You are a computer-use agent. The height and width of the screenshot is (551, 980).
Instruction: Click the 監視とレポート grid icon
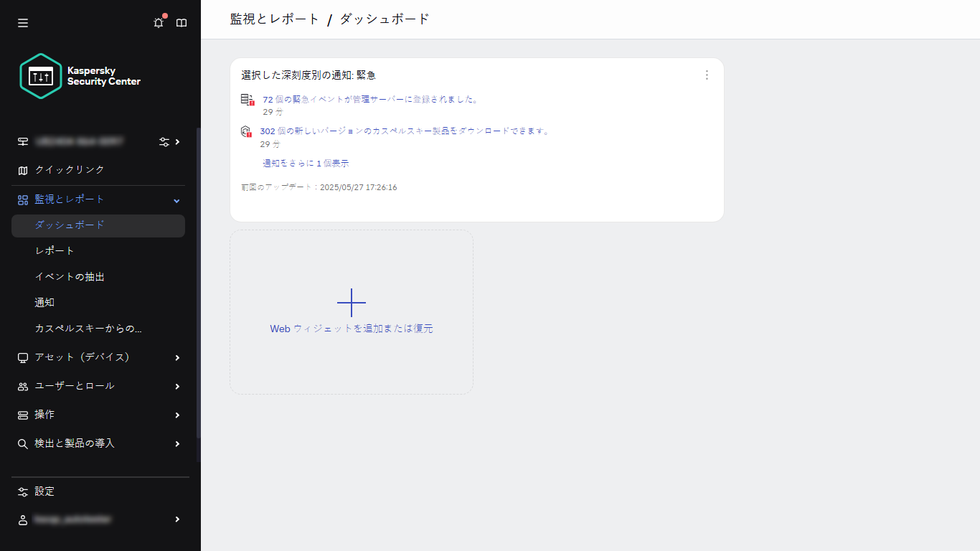22,199
